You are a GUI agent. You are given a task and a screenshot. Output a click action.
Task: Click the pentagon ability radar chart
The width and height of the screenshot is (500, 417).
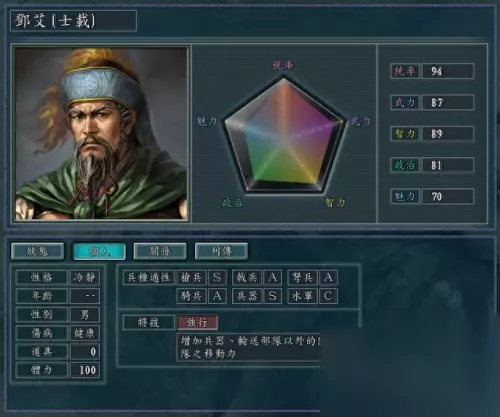pos(284,135)
